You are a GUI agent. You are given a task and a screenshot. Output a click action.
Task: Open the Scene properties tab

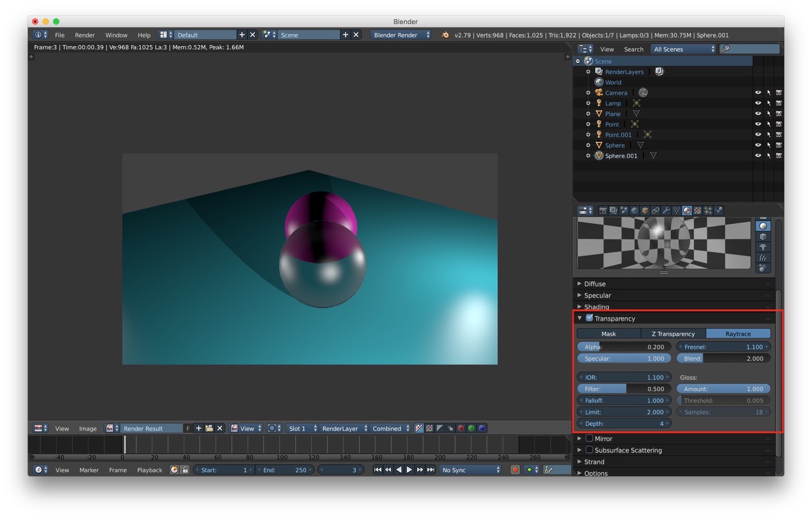(x=624, y=210)
